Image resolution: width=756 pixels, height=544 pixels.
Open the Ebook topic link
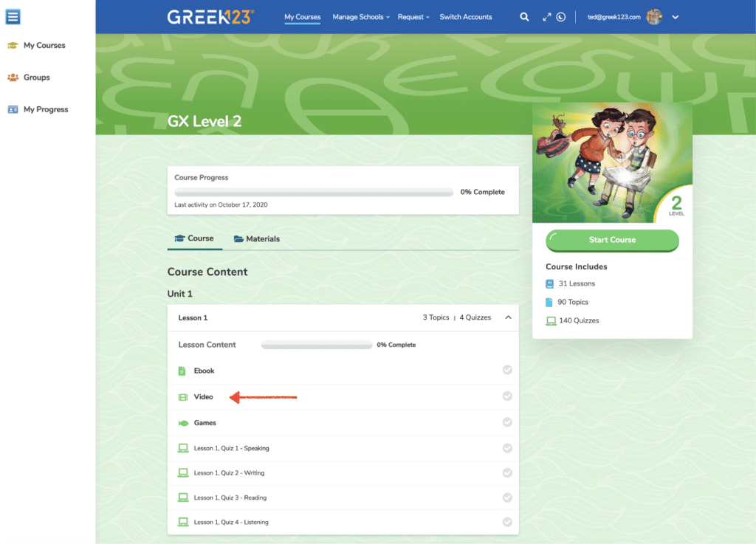click(x=204, y=371)
